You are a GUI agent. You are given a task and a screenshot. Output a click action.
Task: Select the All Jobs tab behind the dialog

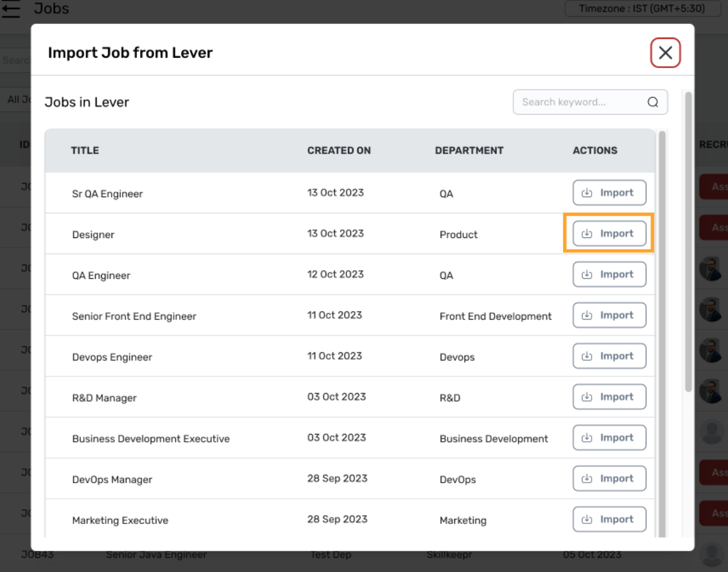pos(18,99)
